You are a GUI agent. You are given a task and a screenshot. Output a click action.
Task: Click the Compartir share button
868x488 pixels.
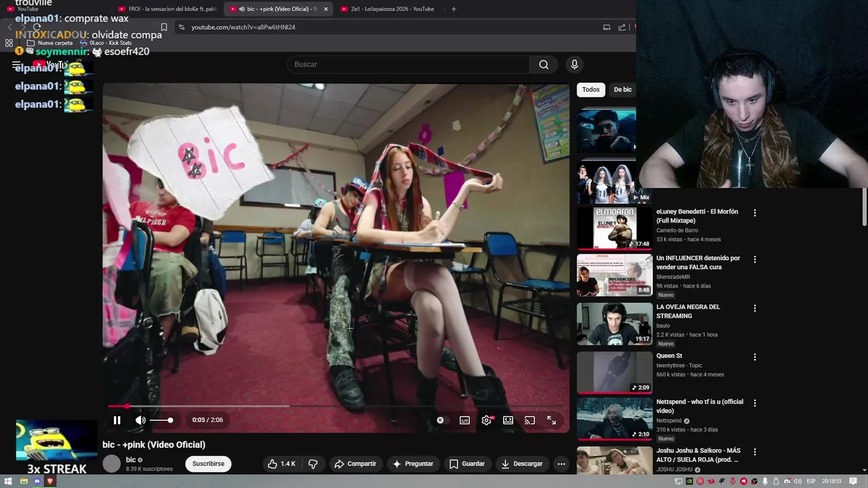coord(355,464)
